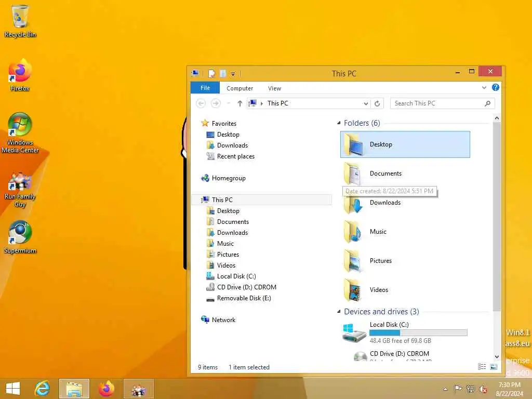Switch to the View ribbon tab
The image size is (532, 399).
[274, 88]
